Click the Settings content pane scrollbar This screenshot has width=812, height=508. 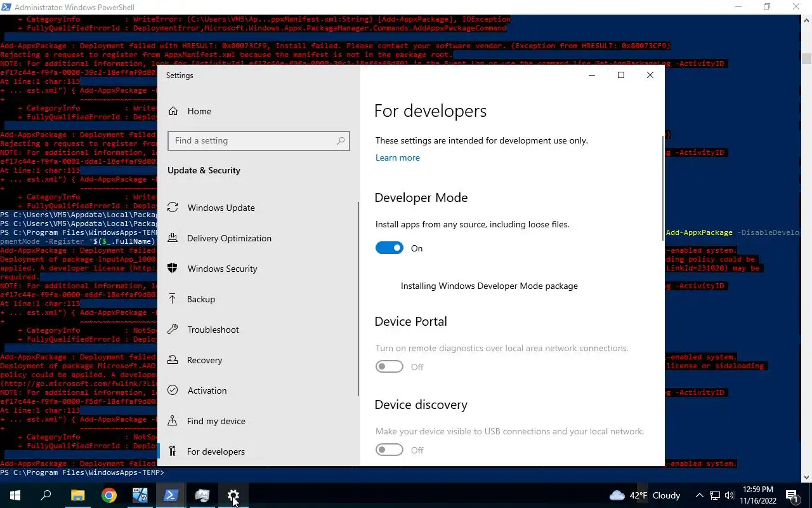coord(663,187)
